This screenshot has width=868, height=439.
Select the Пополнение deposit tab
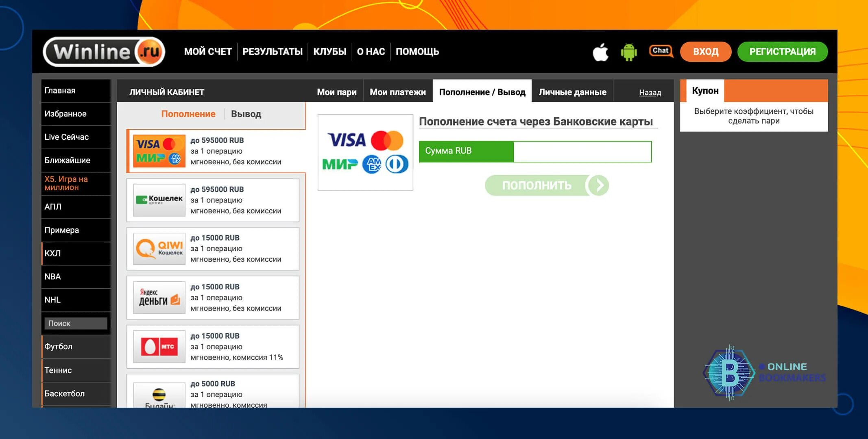188,114
